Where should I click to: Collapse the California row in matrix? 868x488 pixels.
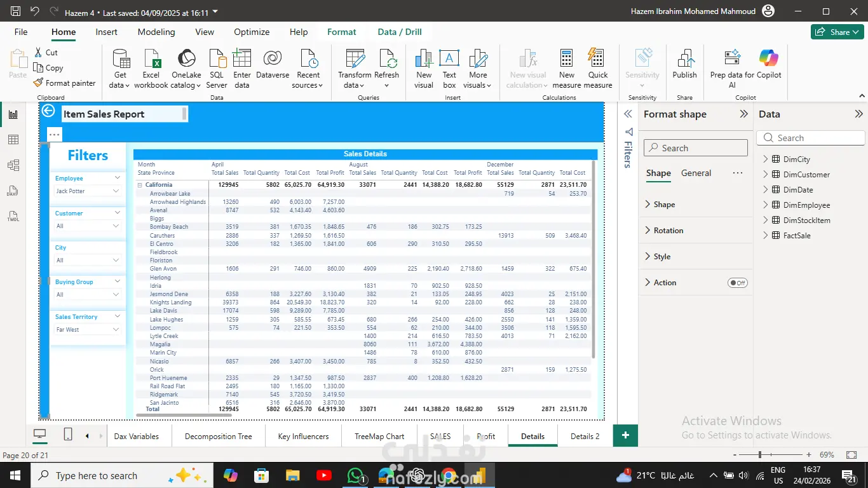(140, 185)
